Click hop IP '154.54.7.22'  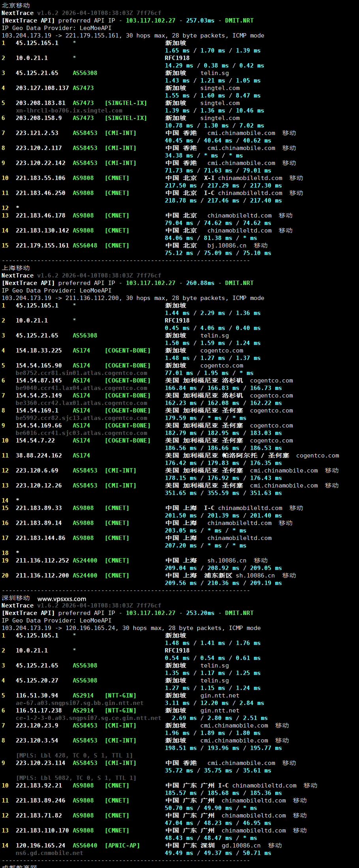(x=35, y=441)
